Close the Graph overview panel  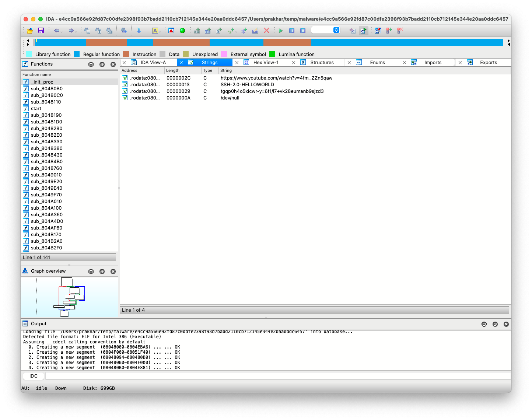pos(113,272)
